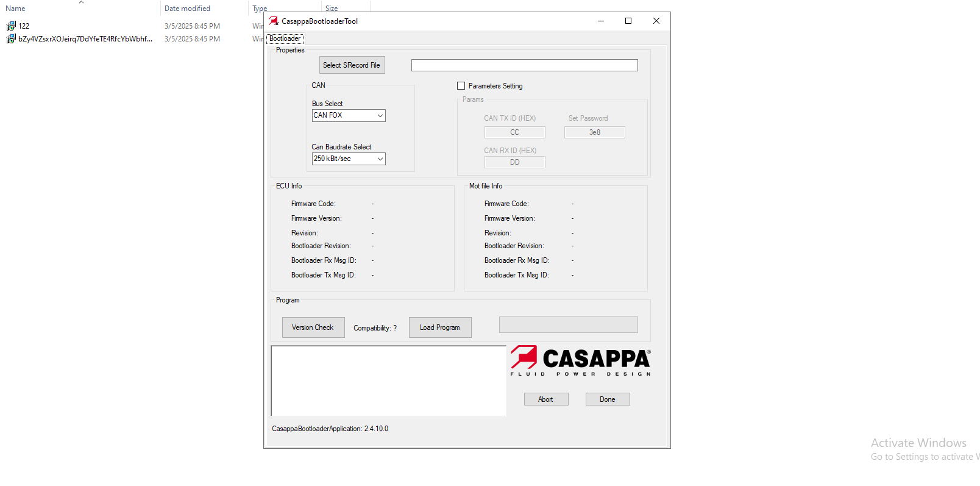Image resolution: width=980 pixels, height=486 pixels.
Task: Sort files by the Name column header
Action: [15, 9]
